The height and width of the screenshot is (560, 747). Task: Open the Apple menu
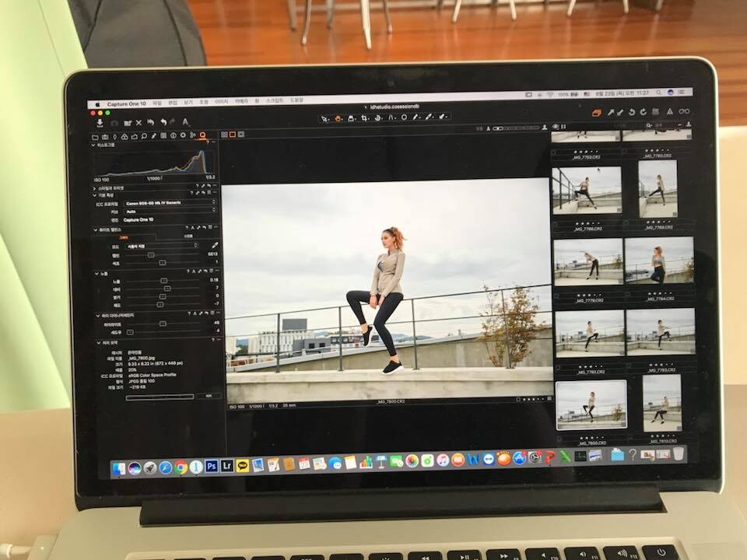coord(97,104)
